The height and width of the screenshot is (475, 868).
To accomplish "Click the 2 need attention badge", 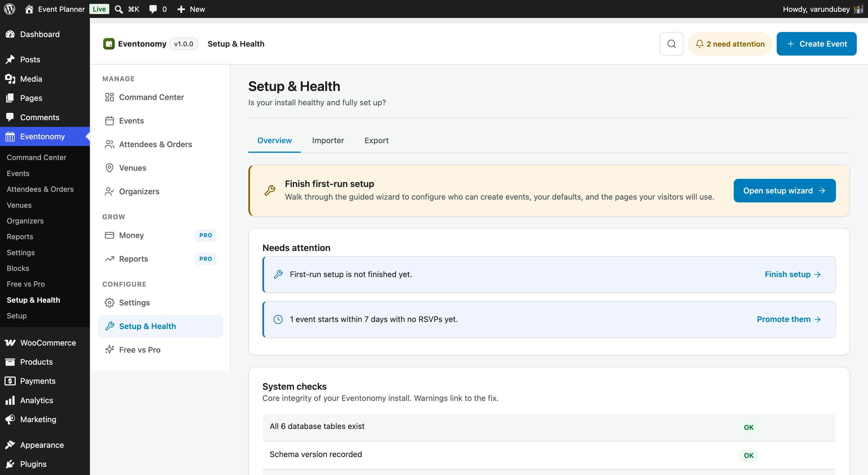I will [x=730, y=44].
